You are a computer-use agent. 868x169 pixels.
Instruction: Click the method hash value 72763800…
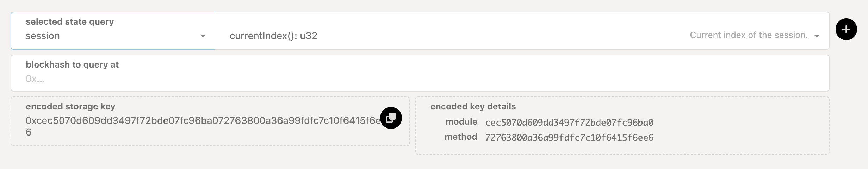[569, 138]
